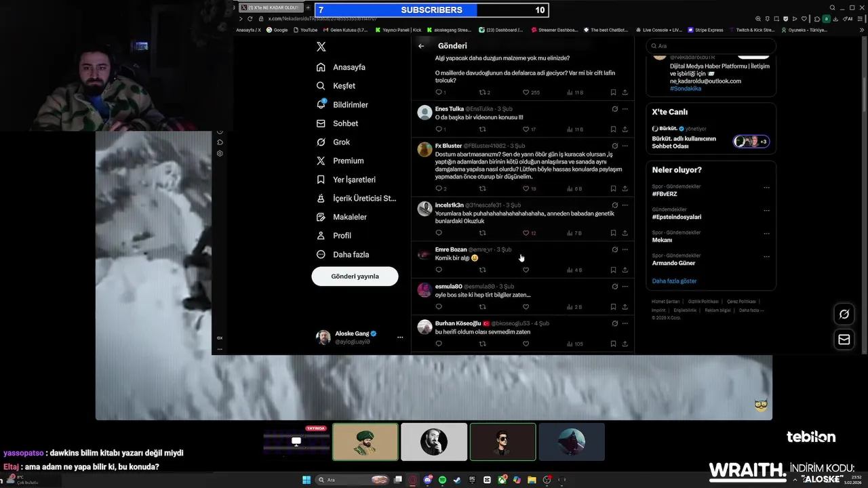Viewport: 868px width, 488px height.
Task: Like Enes Tulka's tweet
Action: click(526, 129)
